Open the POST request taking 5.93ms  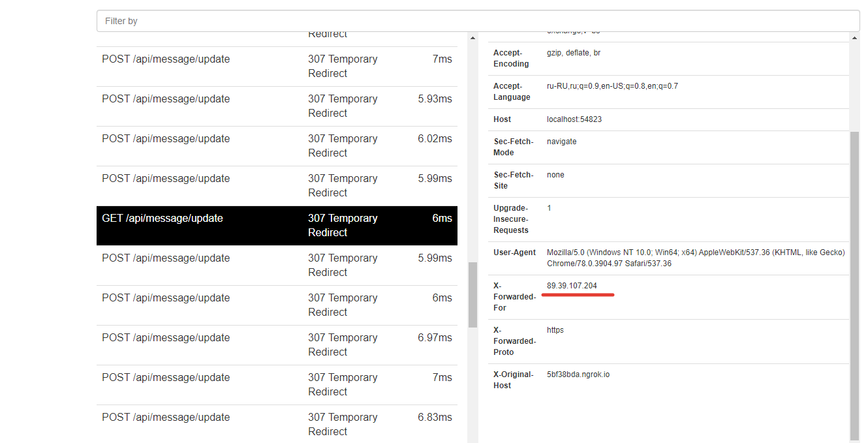click(x=277, y=106)
